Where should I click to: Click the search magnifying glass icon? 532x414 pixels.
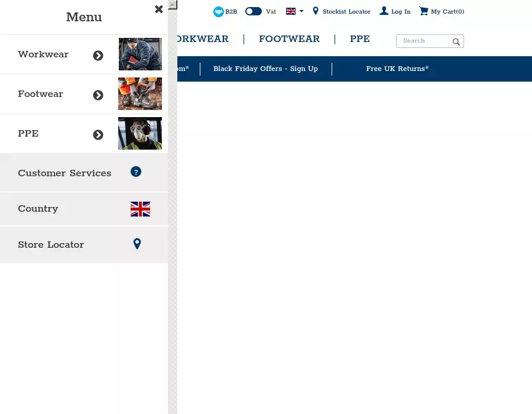[x=456, y=41]
